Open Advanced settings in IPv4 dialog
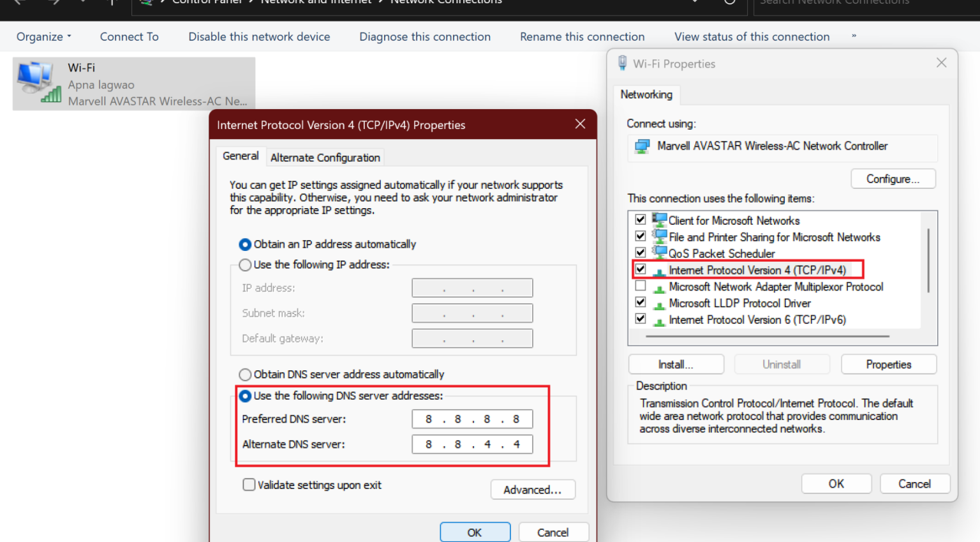Image resolution: width=980 pixels, height=542 pixels. coord(533,490)
